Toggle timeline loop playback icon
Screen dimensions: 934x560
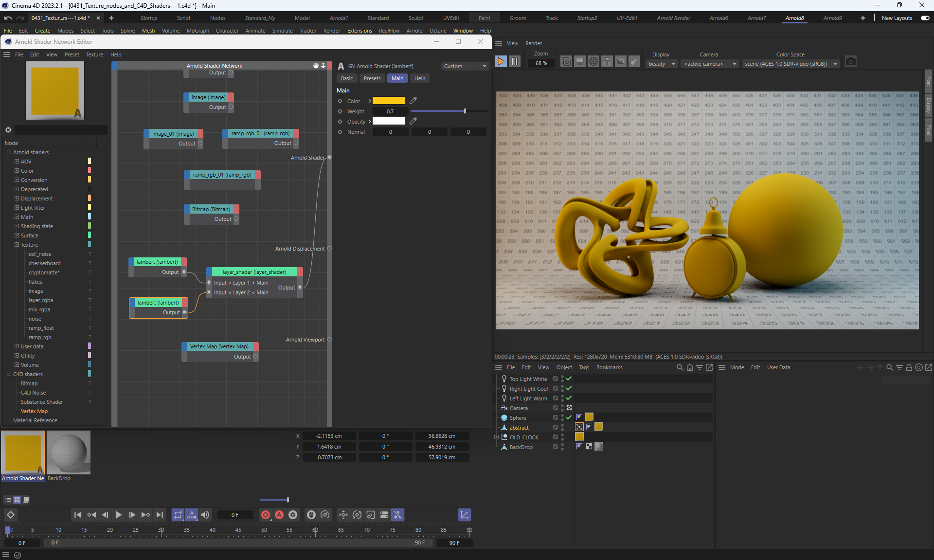pos(178,515)
